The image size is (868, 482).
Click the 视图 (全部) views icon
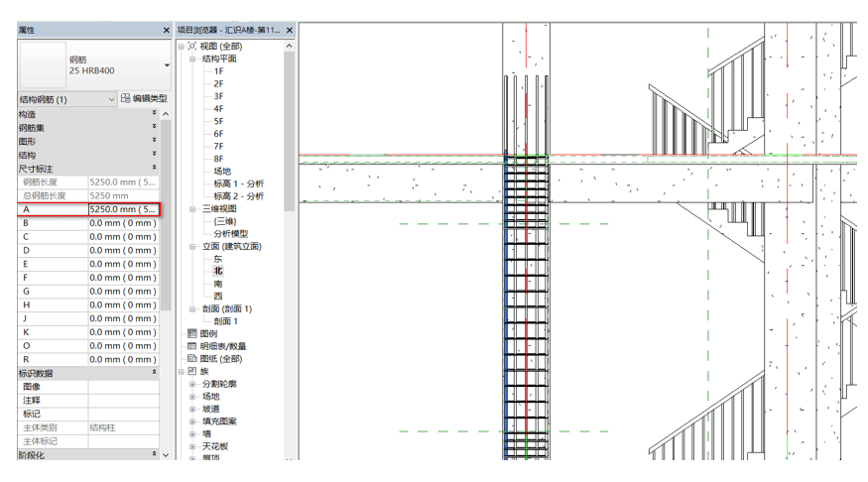pos(192,47)
